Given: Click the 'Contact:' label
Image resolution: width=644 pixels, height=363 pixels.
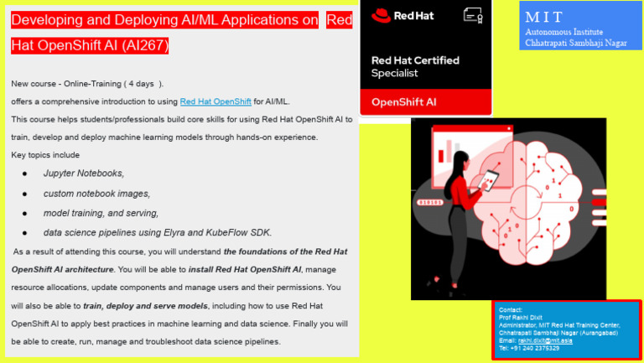Looking at the screenshot, I should pyautogui.click(x=511, y=310).
